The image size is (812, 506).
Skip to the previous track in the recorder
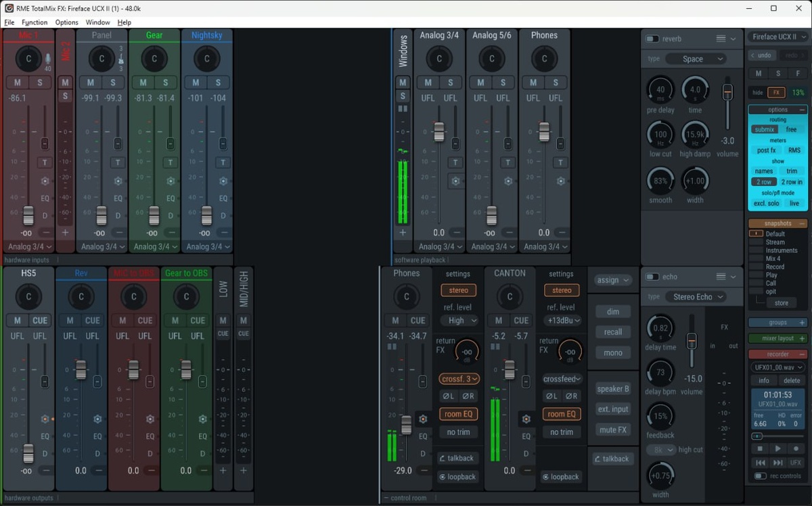[x=761, y=463]
